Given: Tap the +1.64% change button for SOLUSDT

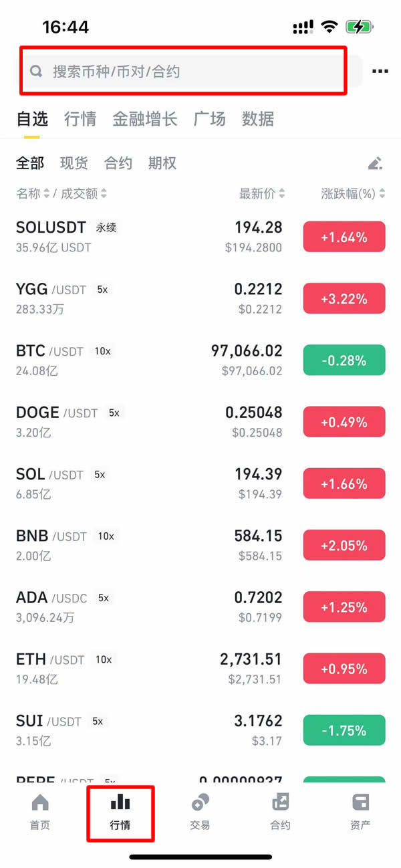Looking at the screenshot, I should click(344, 237).
